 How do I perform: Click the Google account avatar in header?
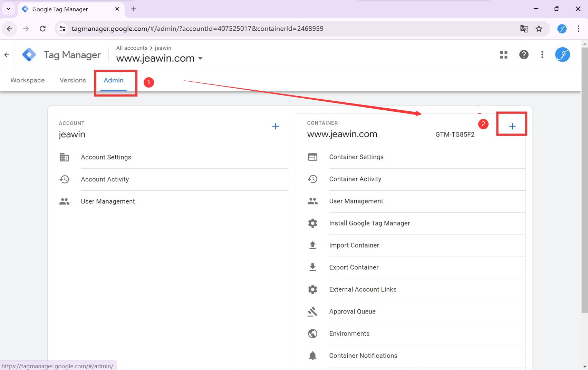562,54
